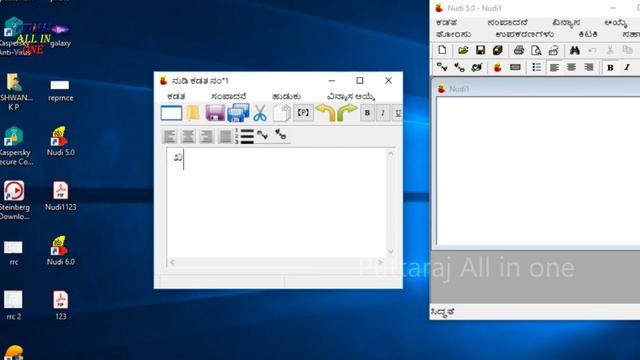Align text right in Nudi Kadata window

tap(207, 136)
